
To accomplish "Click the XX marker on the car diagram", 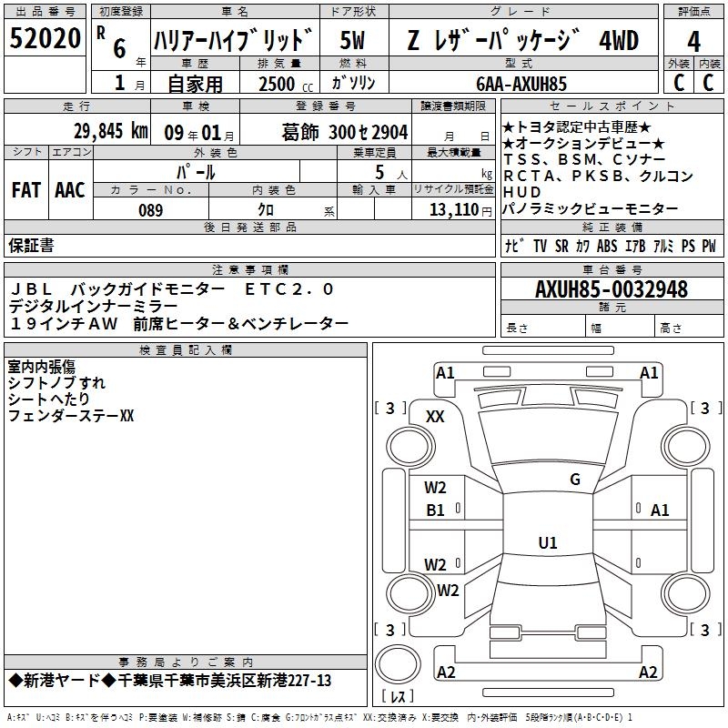I will 435,416.
